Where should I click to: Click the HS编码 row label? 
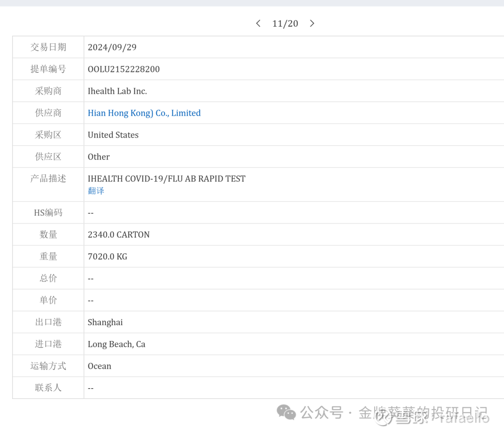pos(48,213)
